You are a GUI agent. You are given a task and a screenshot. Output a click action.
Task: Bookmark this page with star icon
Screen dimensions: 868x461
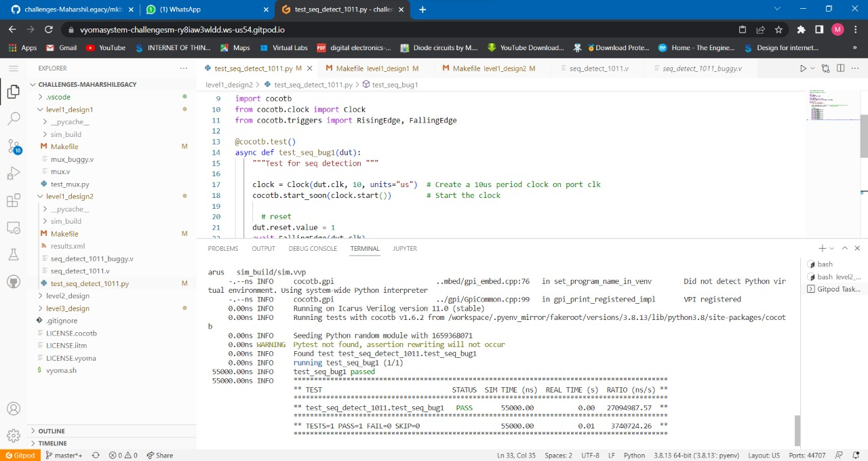point(778,30)
